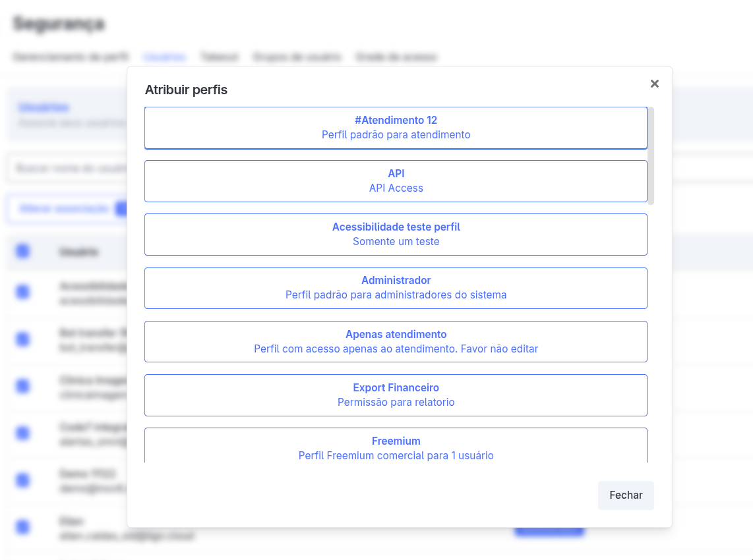This screenshot has width=753, height=560.
Task: Click the scrollbar of the profiles list
Action: tap(650, 155)
